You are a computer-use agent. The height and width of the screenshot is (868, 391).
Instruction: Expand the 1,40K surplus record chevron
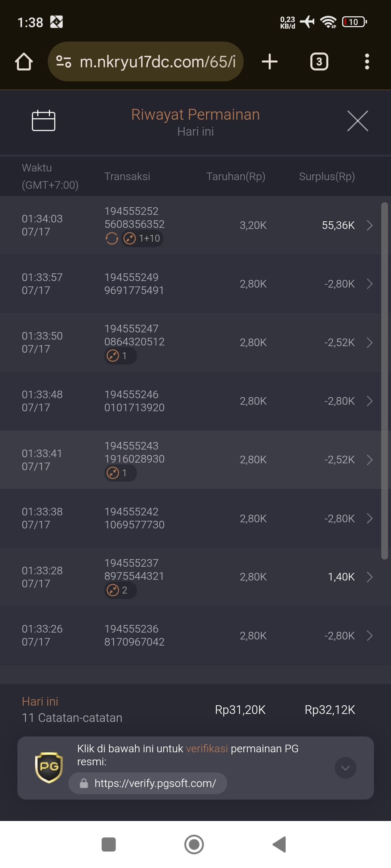tap(370, 577)
